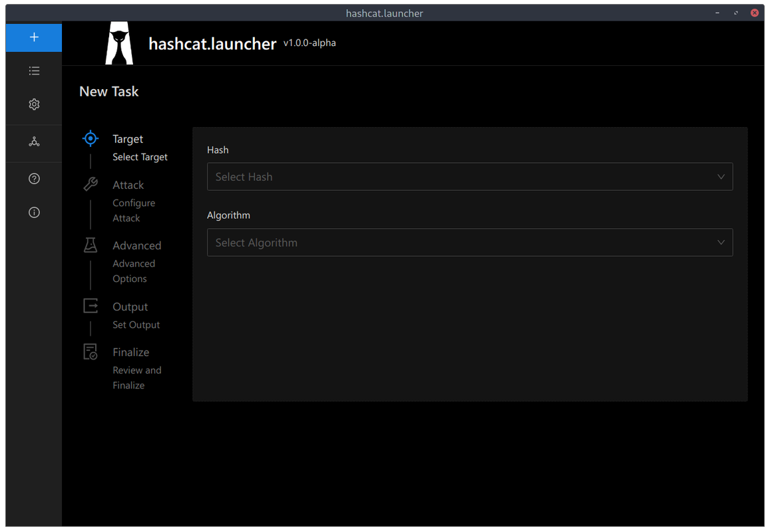Go to the Advanced step title
This screenshot has height=532, width=770.
click(136, 245)
